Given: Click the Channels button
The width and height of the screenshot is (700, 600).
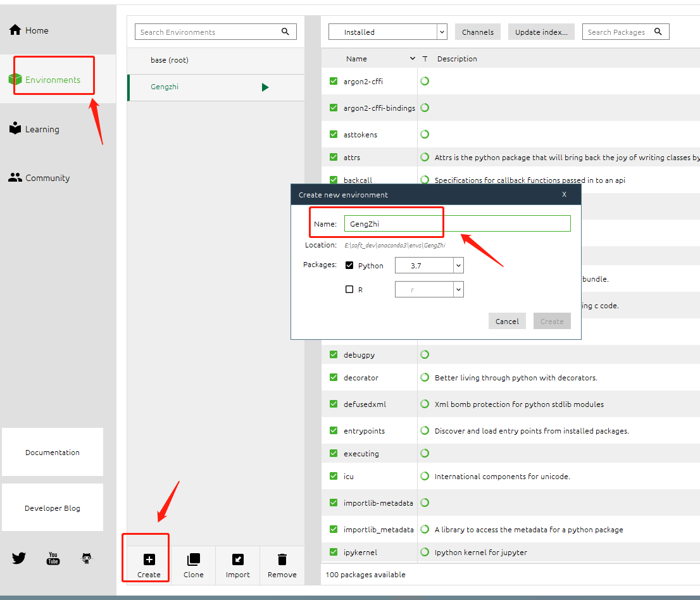Looking at the screenshot, I should (x=478, y=32).
